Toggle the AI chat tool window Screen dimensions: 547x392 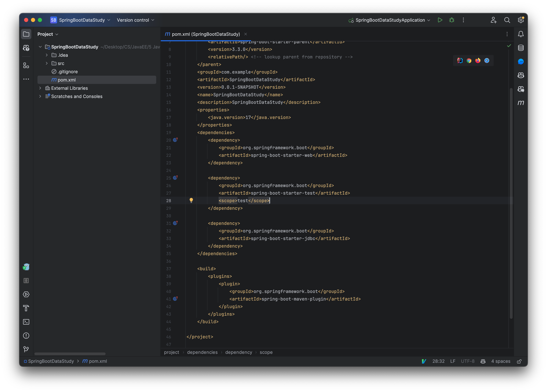pos(521,62)
